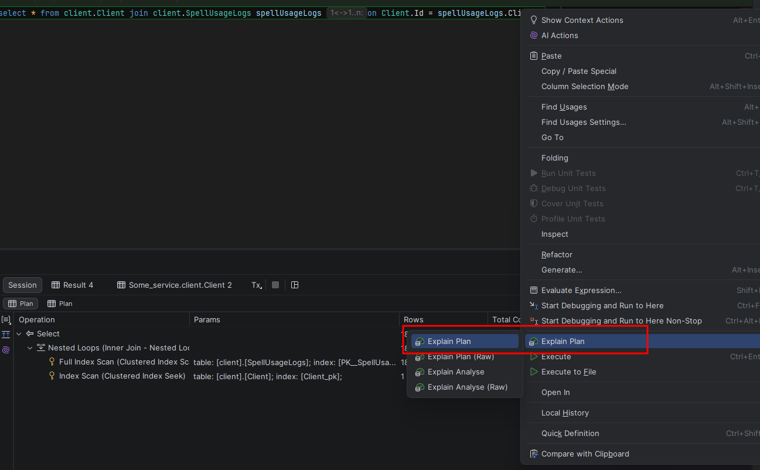Click the Nested Loops join icon

pos(41,348)
